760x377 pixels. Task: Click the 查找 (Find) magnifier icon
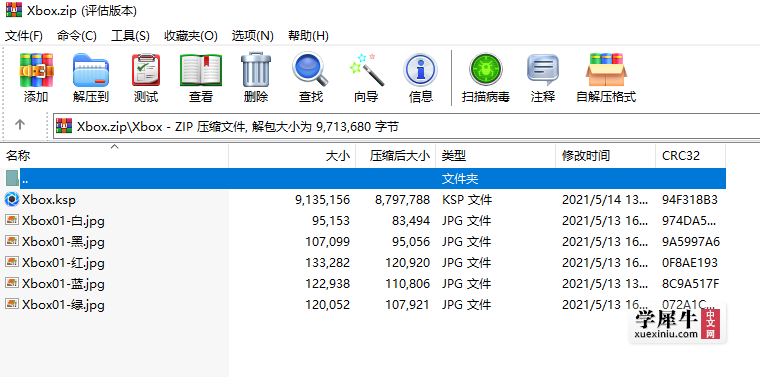click(311, 69)
